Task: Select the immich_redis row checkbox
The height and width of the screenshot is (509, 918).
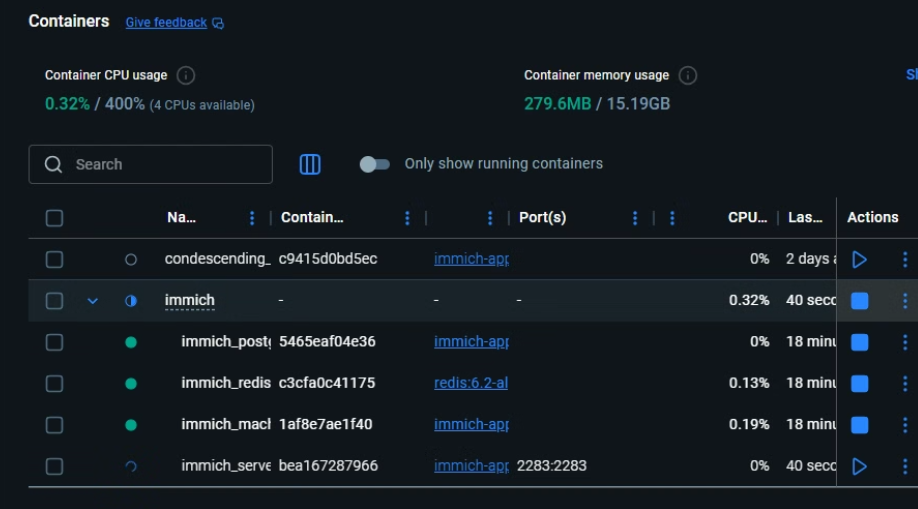Action: tap(55, 384)
